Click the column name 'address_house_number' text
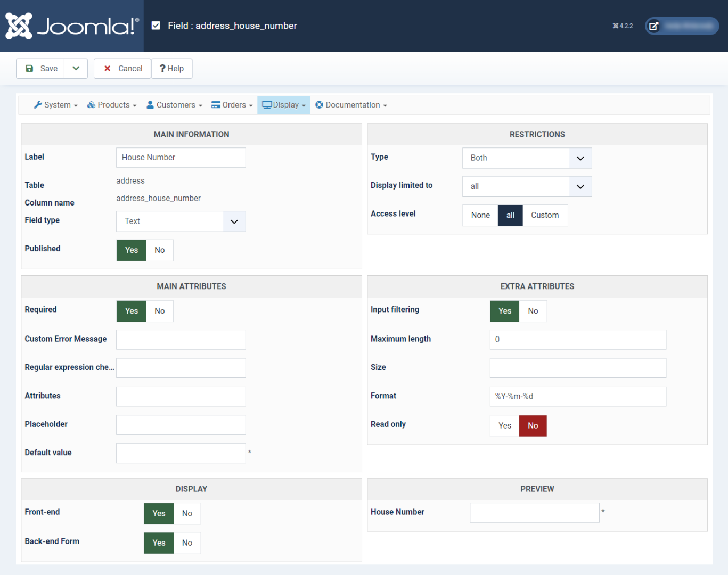The image size is (728, 575). click(159, 199)
